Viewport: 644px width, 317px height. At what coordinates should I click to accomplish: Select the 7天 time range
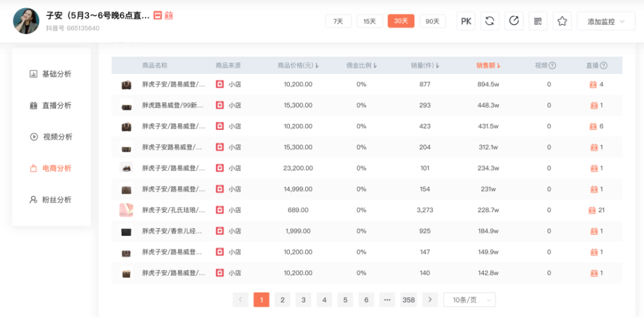(x=339, y=21)
